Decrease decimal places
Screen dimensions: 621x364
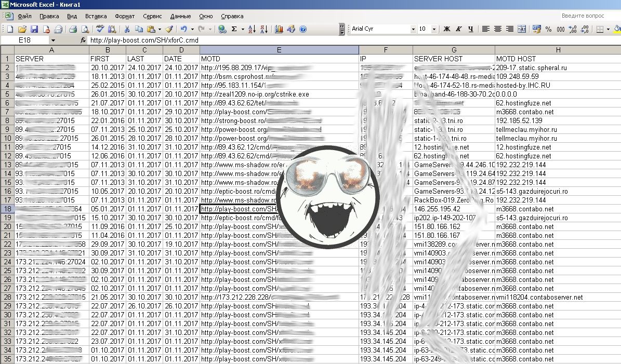585,29
